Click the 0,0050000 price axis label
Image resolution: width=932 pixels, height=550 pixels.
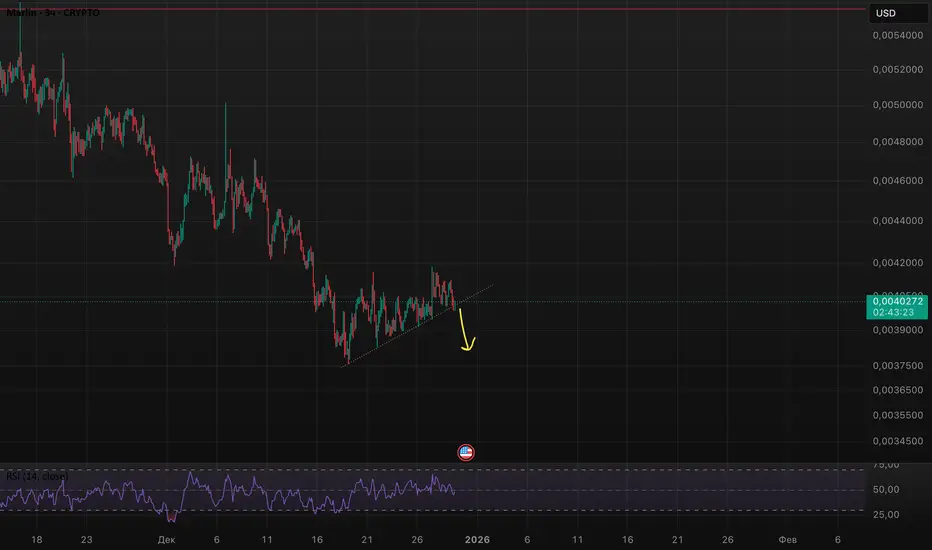point(898,105)
